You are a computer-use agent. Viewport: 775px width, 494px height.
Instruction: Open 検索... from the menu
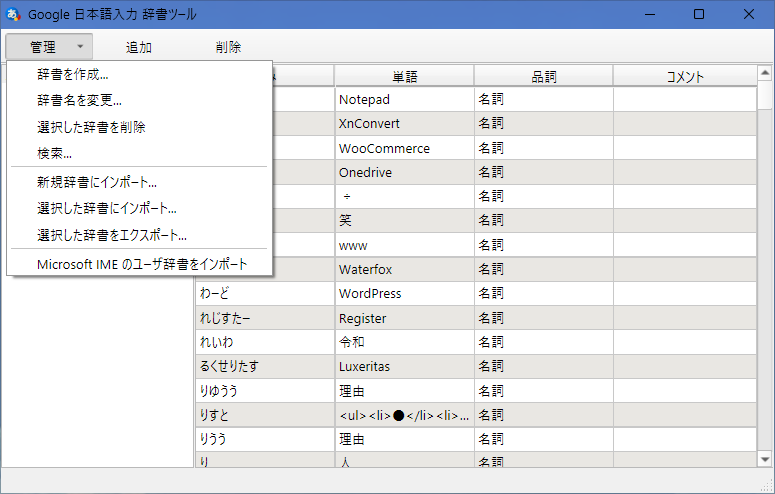point(139,153)
